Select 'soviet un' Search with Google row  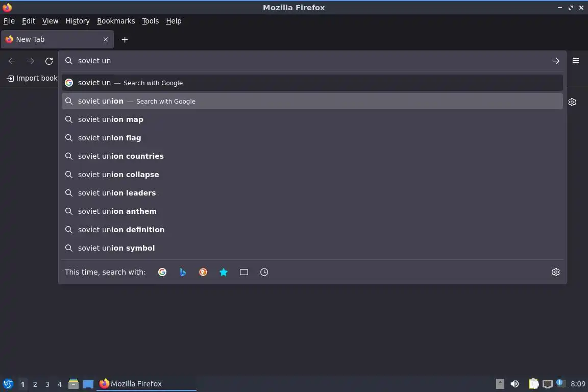point(312,83)
